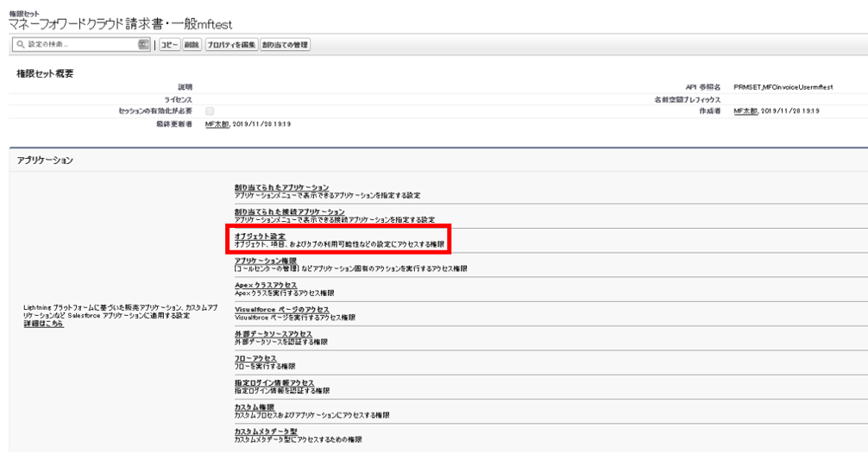Focus the 設定の検索 search field

point(81,44)
